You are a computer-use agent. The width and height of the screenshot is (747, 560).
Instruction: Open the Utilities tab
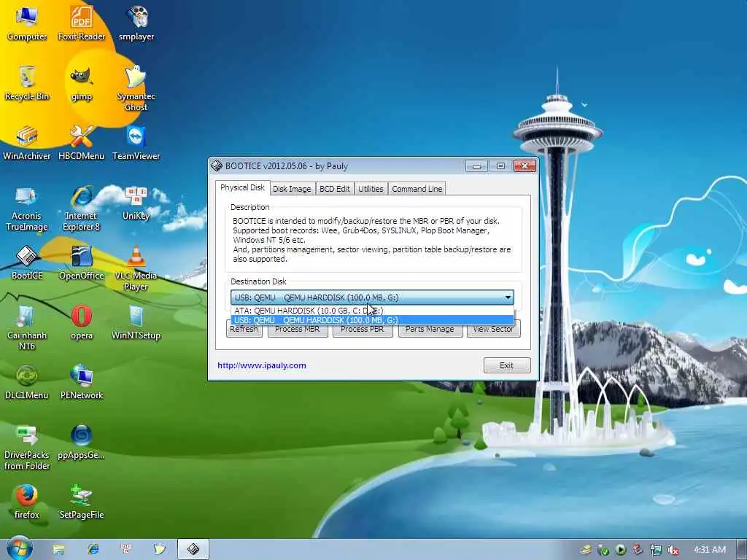point(371,189)
